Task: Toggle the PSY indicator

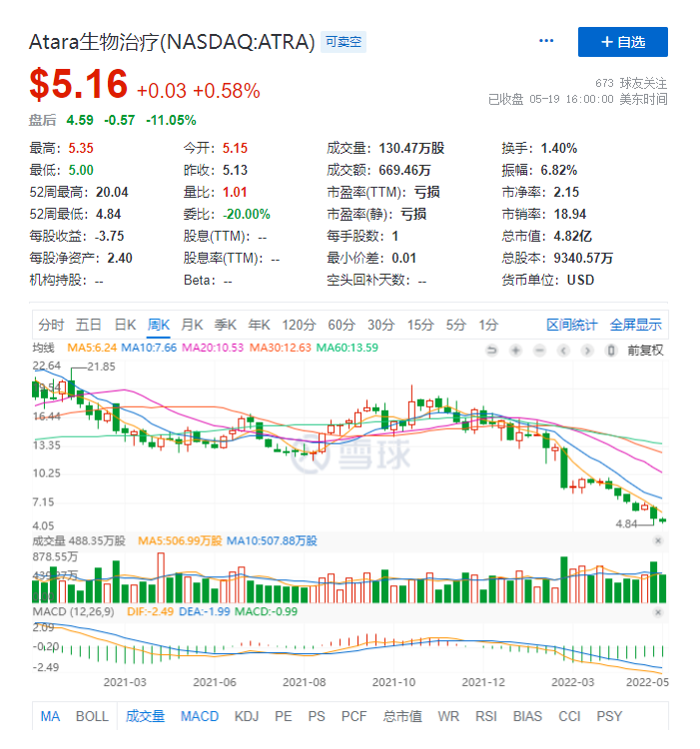Action: (609, 716)
